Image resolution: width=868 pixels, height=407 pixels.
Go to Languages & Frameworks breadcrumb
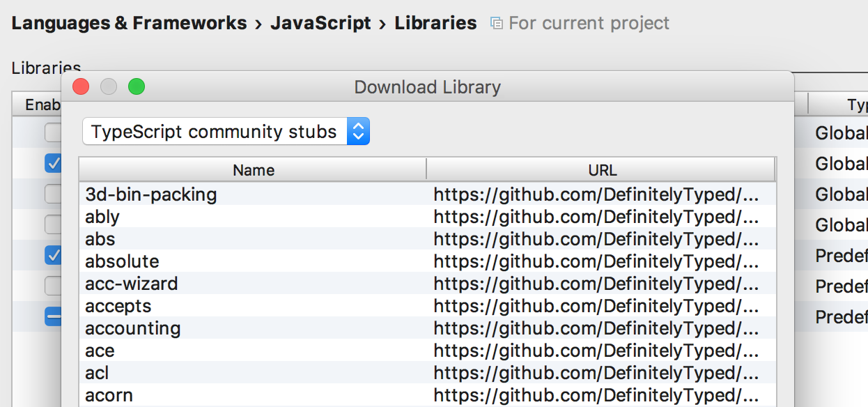coord(130,23)
